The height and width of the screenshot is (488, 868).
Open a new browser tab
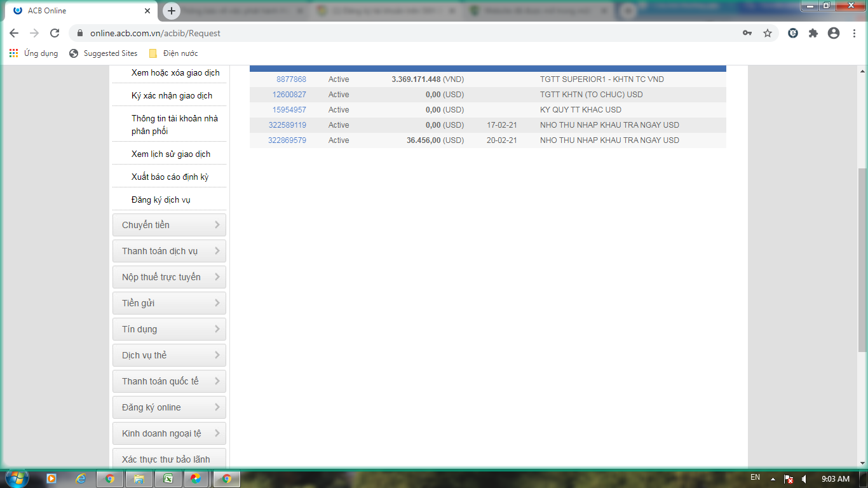172,11
